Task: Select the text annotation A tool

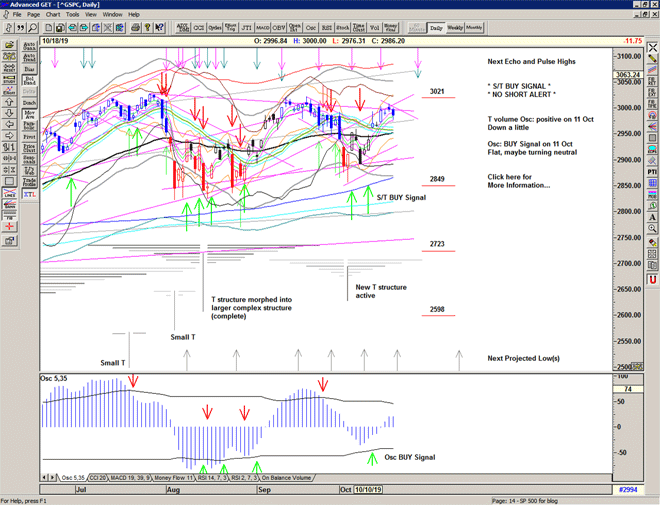Action: tap(652, 217)
